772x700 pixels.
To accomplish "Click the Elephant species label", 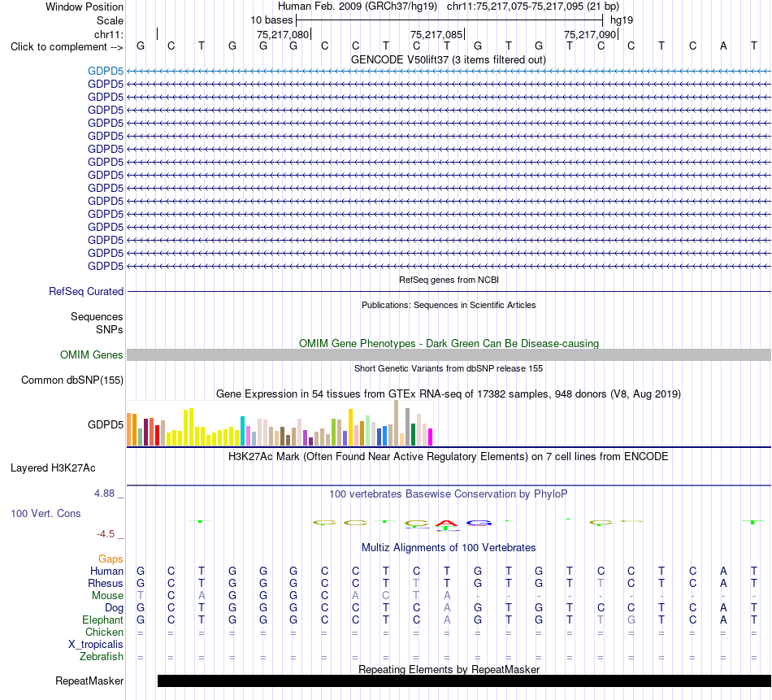I will [103, 620].
